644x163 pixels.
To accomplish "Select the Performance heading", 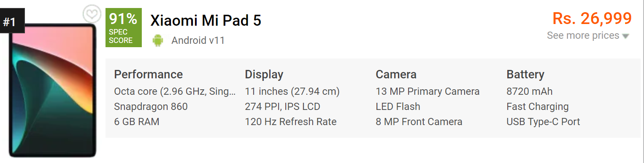I will click(149, 75).
